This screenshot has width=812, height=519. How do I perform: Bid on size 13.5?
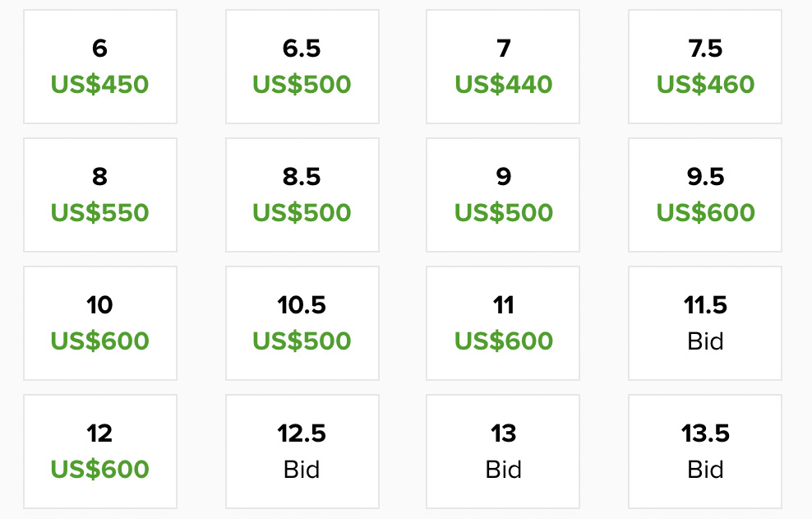[x=705, y=452]
